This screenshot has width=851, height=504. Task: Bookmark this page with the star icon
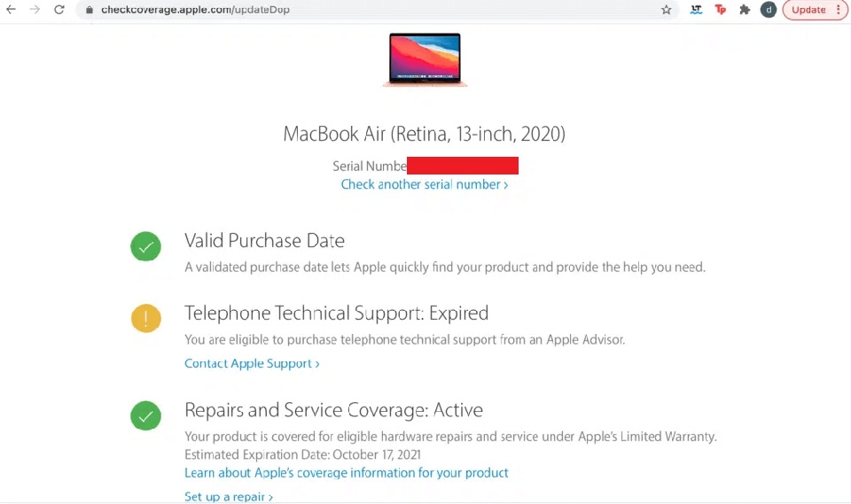click(x=667, y=10)
